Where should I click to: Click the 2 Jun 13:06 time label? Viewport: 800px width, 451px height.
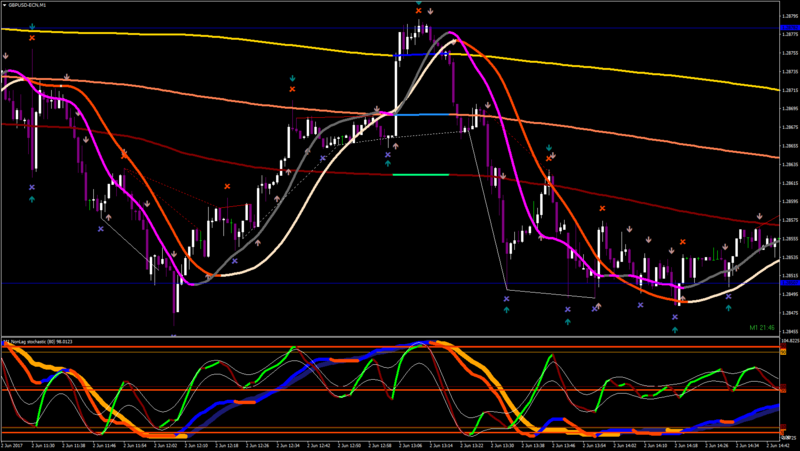pos(409,445)
